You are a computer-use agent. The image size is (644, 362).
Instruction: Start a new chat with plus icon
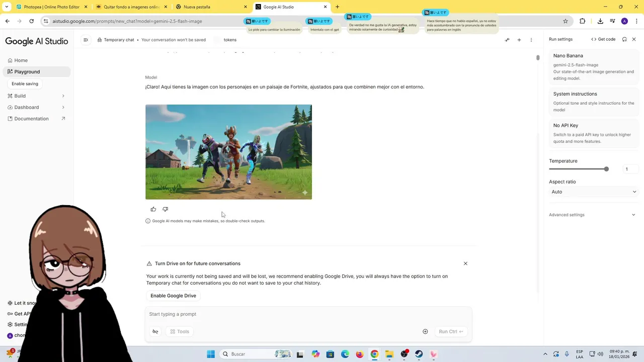[519, 40]
